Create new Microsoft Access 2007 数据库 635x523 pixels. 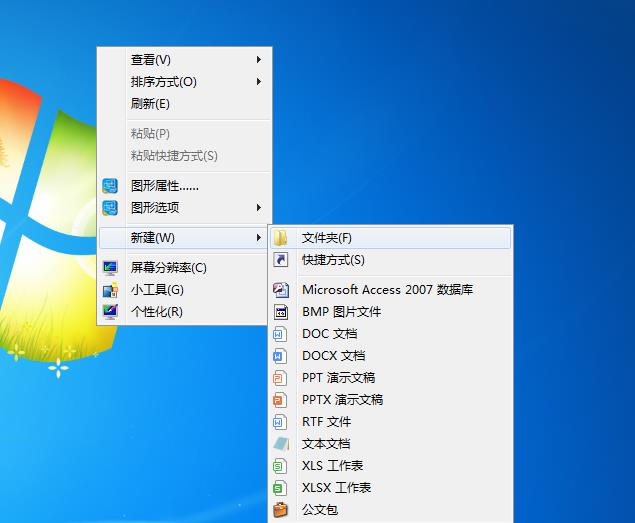[391, 290]
